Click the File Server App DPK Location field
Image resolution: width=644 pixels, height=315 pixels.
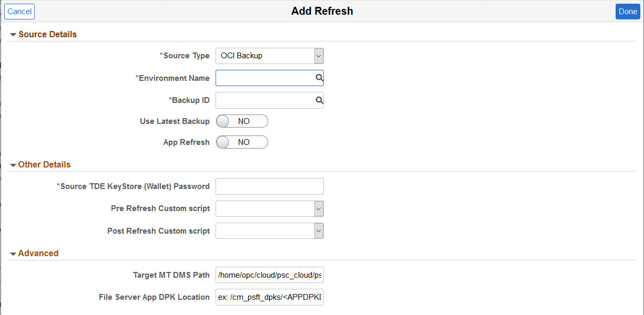(x=269, y=297)
